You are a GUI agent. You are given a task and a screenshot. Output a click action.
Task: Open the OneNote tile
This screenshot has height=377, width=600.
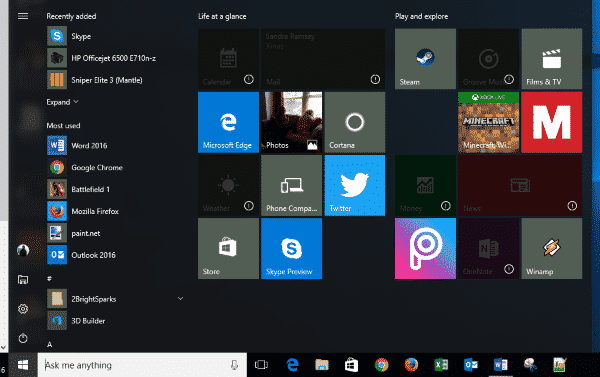click(x=488, y=248)
